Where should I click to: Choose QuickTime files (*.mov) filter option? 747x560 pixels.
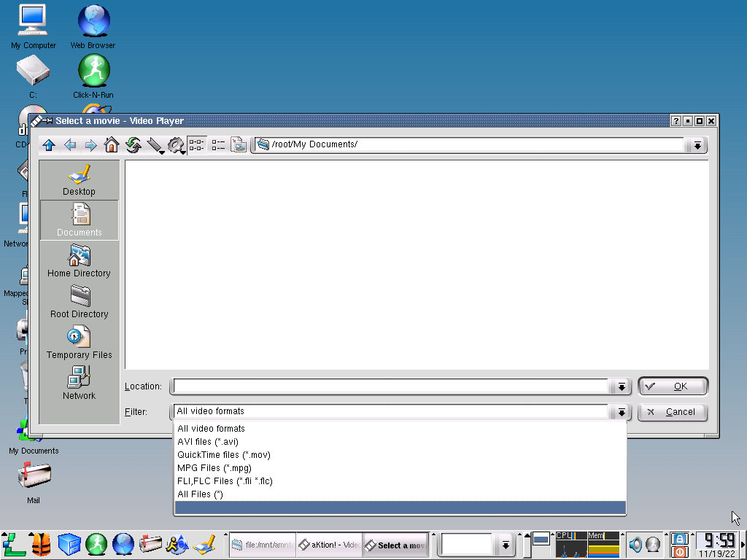click(224, 455)
